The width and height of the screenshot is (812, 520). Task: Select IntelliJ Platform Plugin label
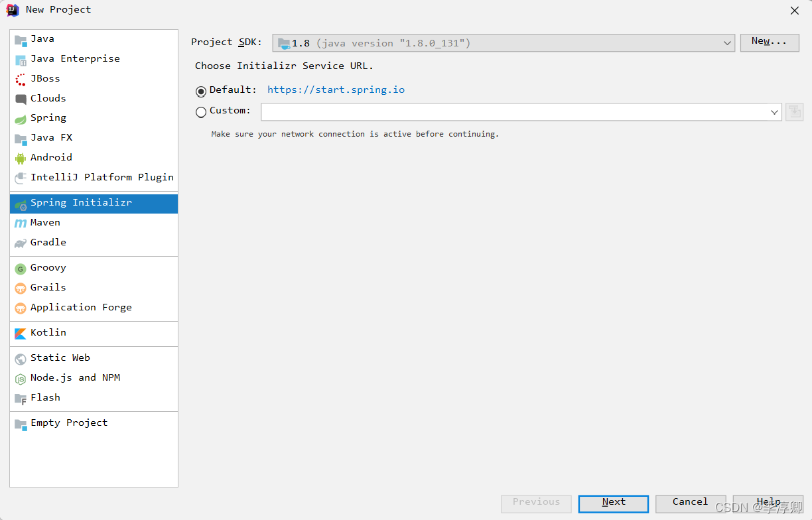tap(102, 178)
